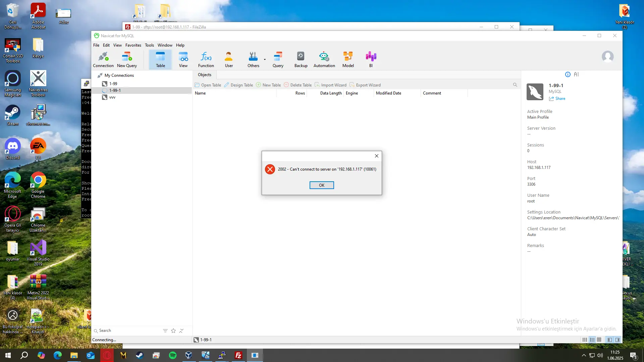Click the user avatar sign-in icon

[607, 57]
